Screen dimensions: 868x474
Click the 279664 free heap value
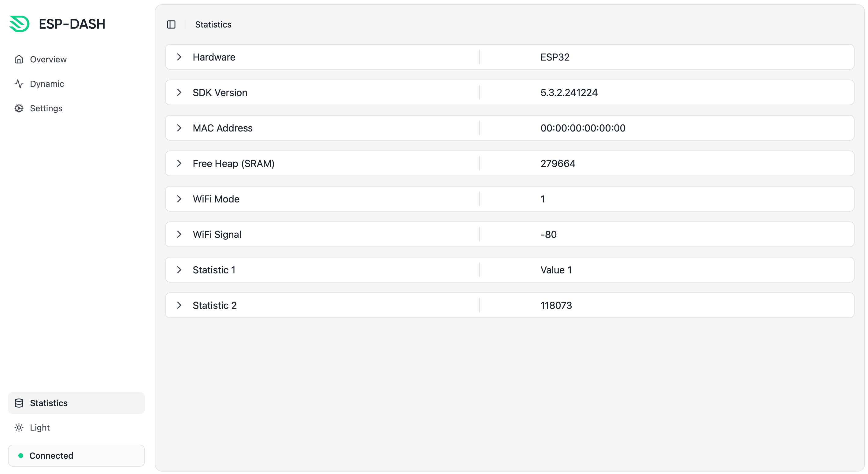[x=558, y=163]
